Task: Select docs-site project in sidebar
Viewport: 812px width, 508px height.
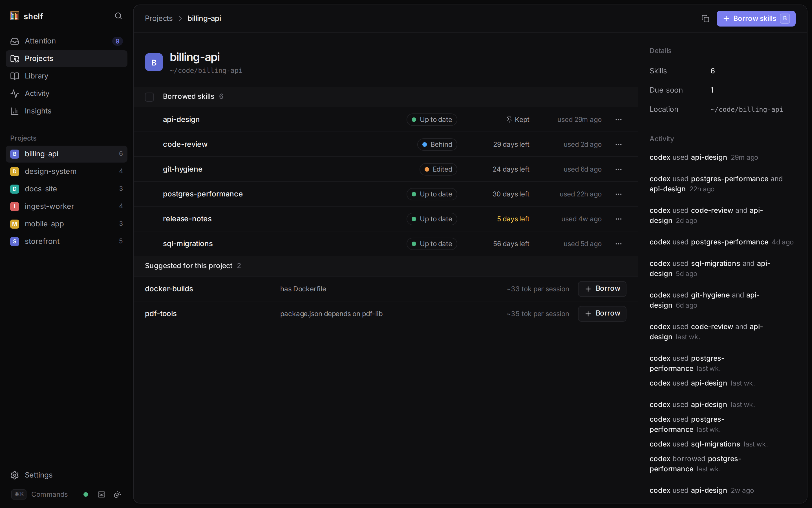Action: coord(67,189)
